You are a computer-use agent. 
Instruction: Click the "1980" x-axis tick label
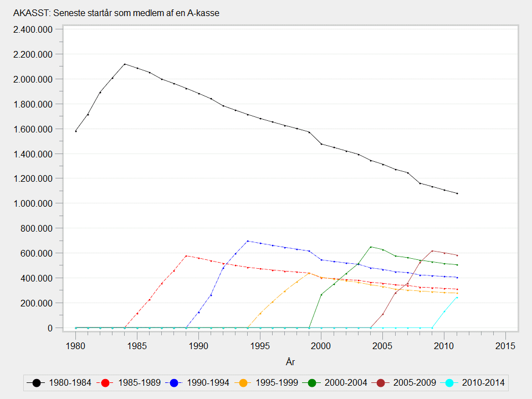click(76, 346)
